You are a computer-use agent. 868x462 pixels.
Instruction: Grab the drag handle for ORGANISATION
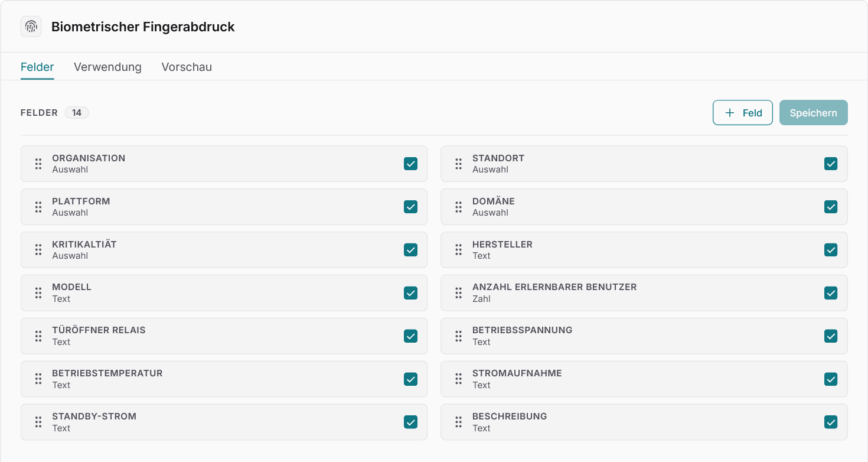[38, 164]
